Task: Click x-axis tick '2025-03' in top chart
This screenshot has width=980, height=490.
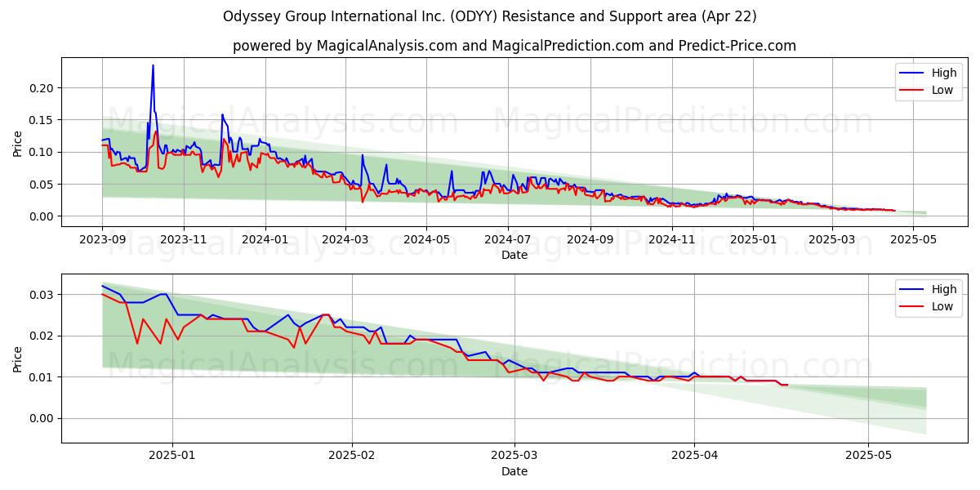Action: (831, 240)
